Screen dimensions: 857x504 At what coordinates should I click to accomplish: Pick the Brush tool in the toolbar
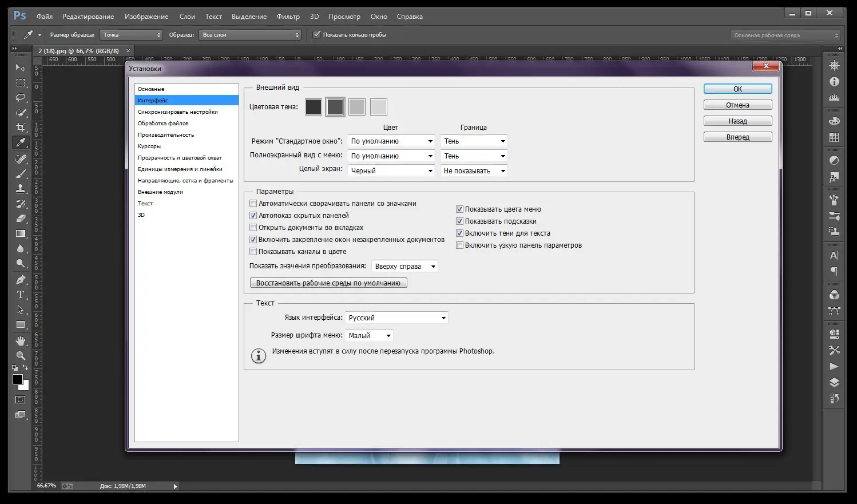(x=21, y=173)
